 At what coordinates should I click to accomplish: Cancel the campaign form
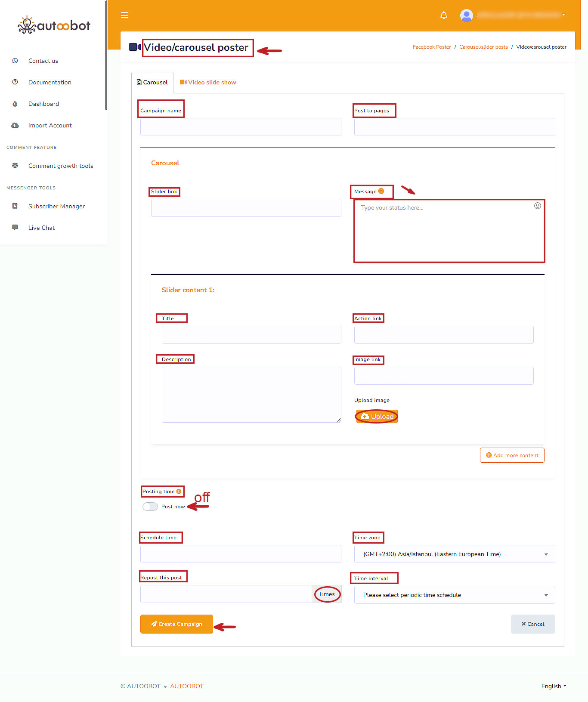click(532, 624)
